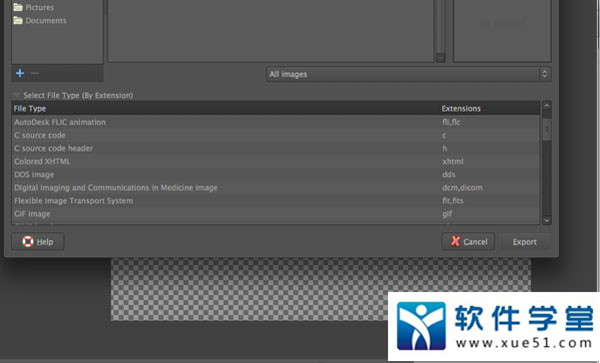Collapse the Select File Type expander

pos(16,95)
